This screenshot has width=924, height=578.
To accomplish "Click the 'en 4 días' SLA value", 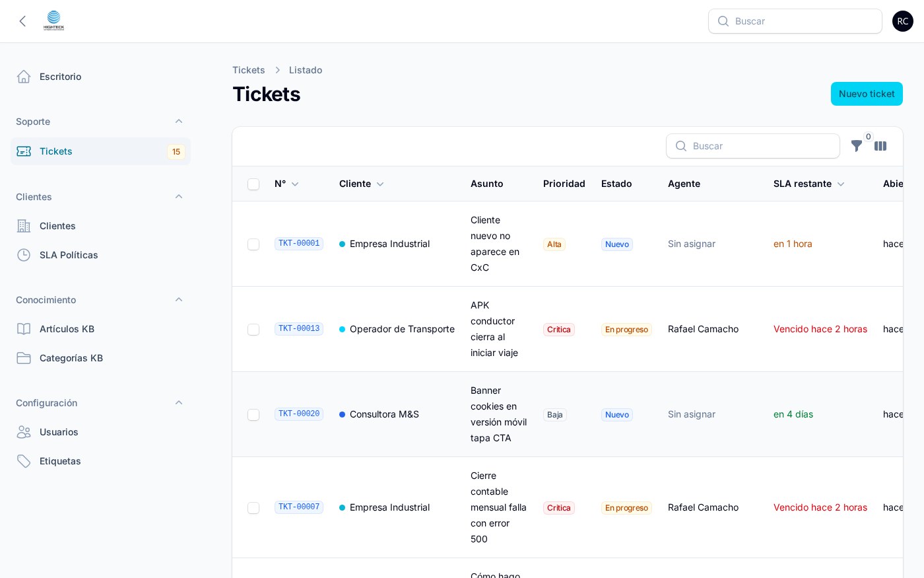I will coord(793,414).
